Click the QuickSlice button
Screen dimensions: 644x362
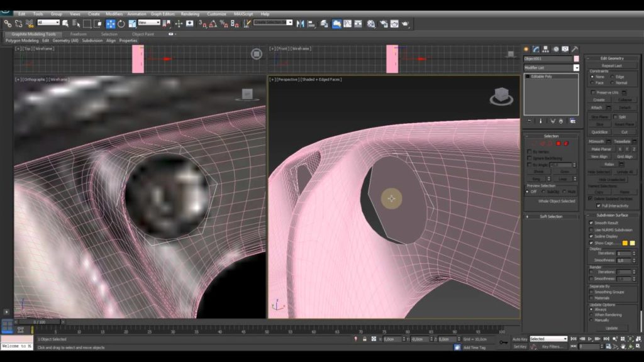click(599, 132)
